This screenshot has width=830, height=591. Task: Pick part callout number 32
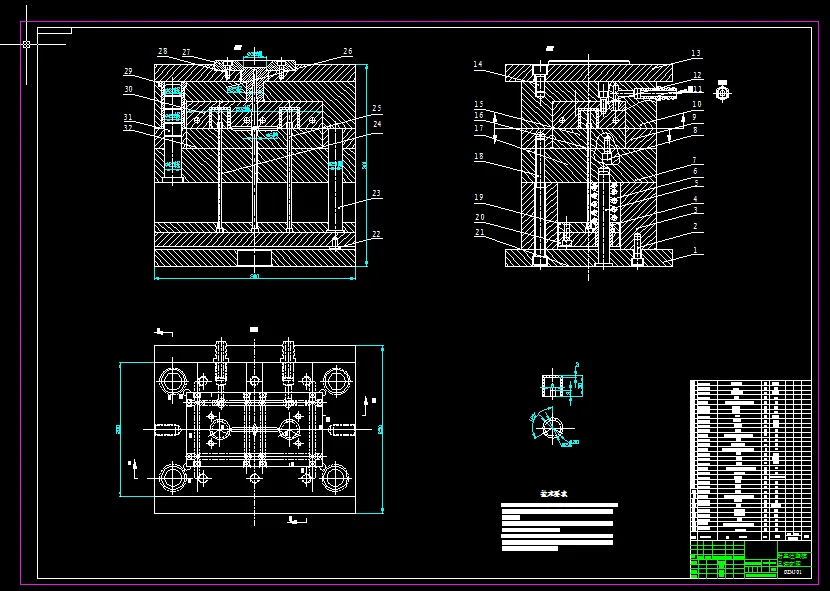tap(128, 127)
